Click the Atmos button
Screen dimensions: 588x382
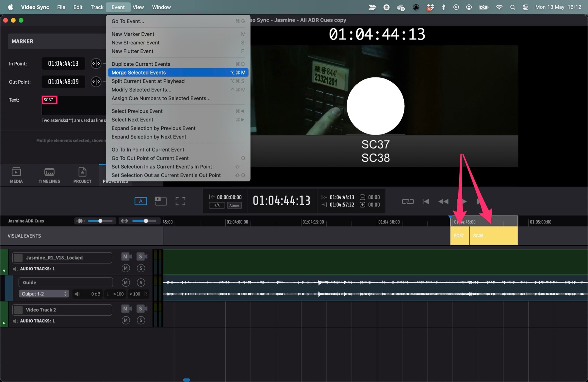click(x=234, y=205)
